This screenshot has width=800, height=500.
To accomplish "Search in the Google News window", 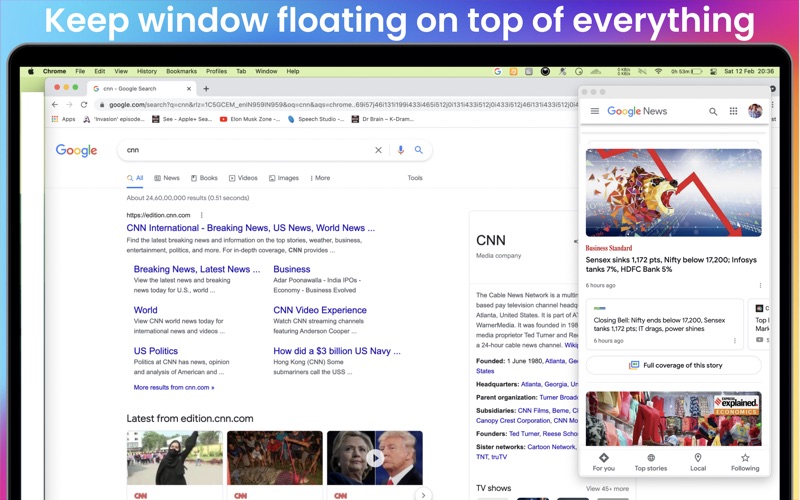I will pos(713,111).
